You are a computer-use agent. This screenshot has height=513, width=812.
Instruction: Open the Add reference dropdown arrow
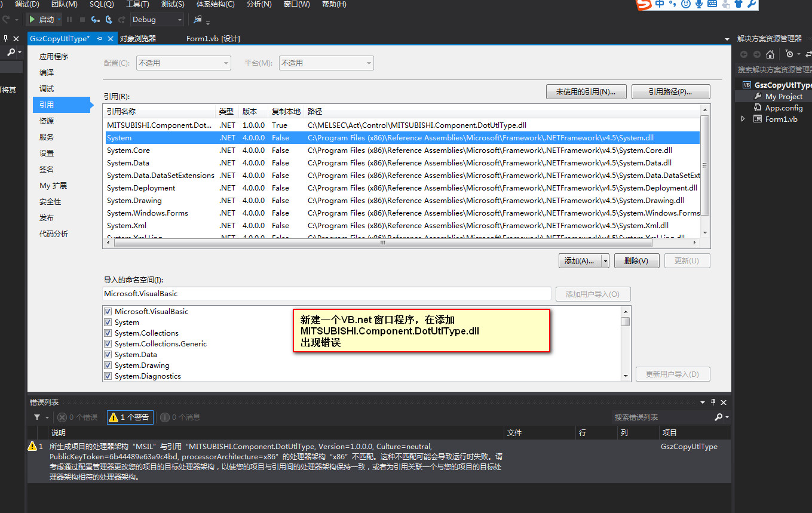point(605,261)
